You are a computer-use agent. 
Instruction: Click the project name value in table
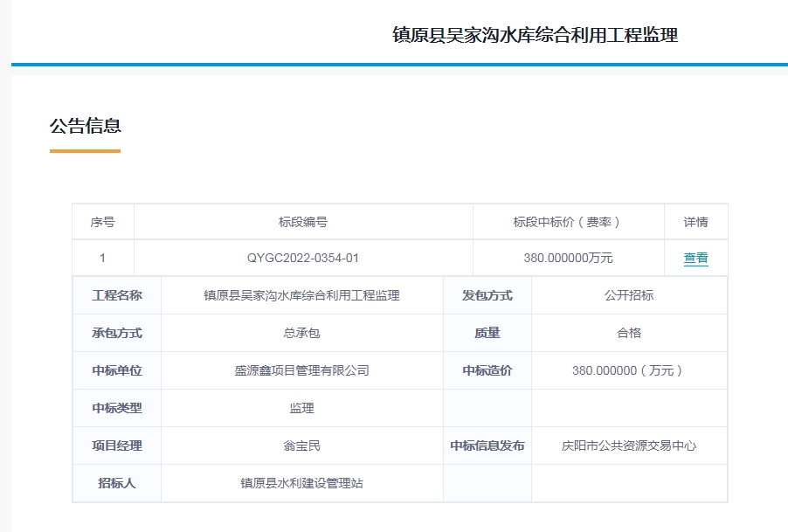pos(301,295)
